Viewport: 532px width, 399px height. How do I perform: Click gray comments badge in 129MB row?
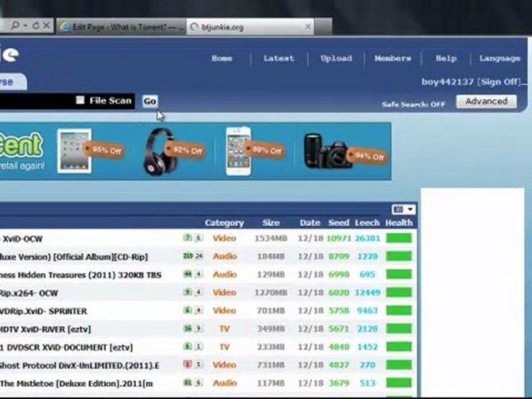tap(199, 274)
